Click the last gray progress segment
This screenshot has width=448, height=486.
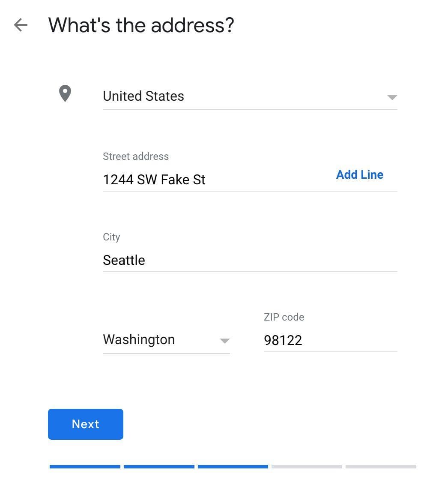[381, 467]
